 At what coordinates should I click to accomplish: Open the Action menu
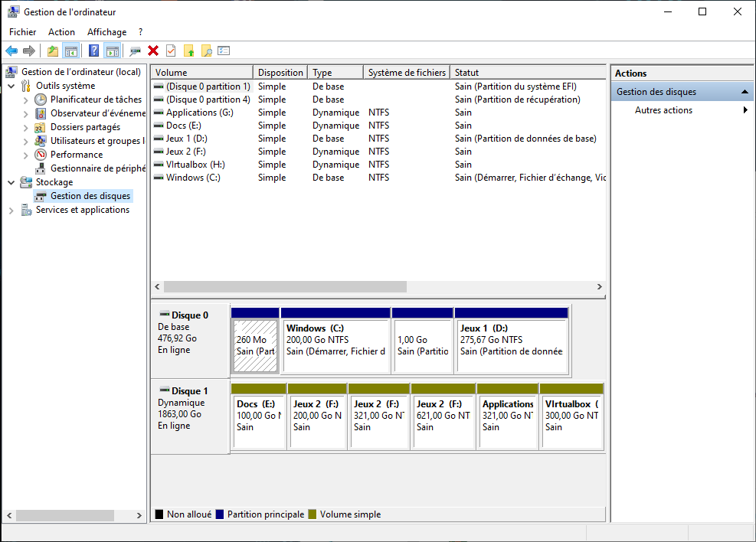(x=61, y=32)
